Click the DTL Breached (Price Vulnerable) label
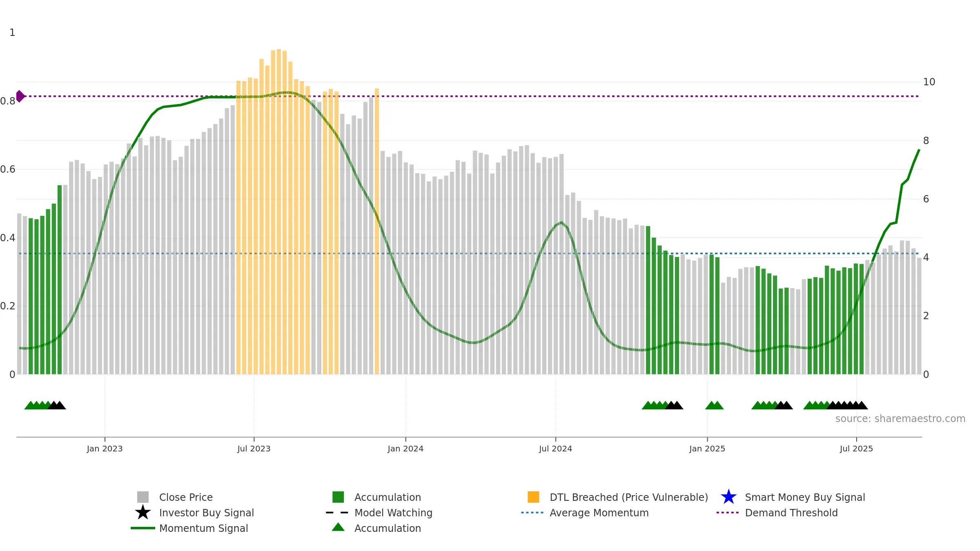Image resolution: width=980 pixels, height=551 pixels. pos(629,497)
